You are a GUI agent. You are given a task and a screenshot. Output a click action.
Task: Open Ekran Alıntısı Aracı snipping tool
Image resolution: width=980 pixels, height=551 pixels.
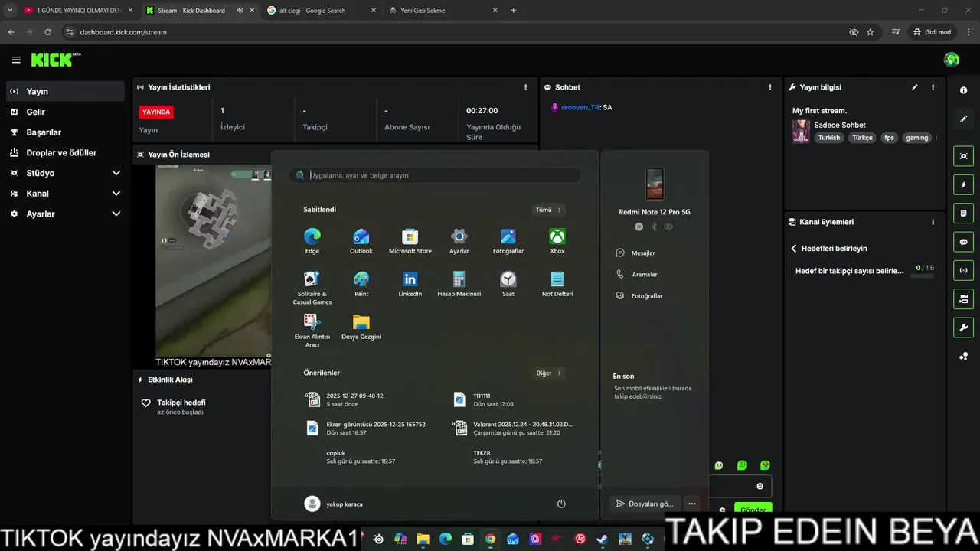tap(312, 331)
